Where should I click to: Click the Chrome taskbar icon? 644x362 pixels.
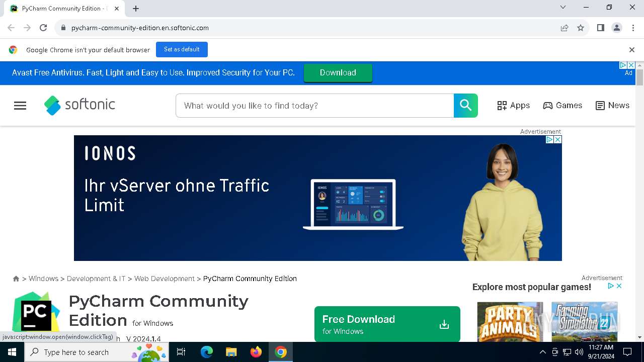[281, 352]
